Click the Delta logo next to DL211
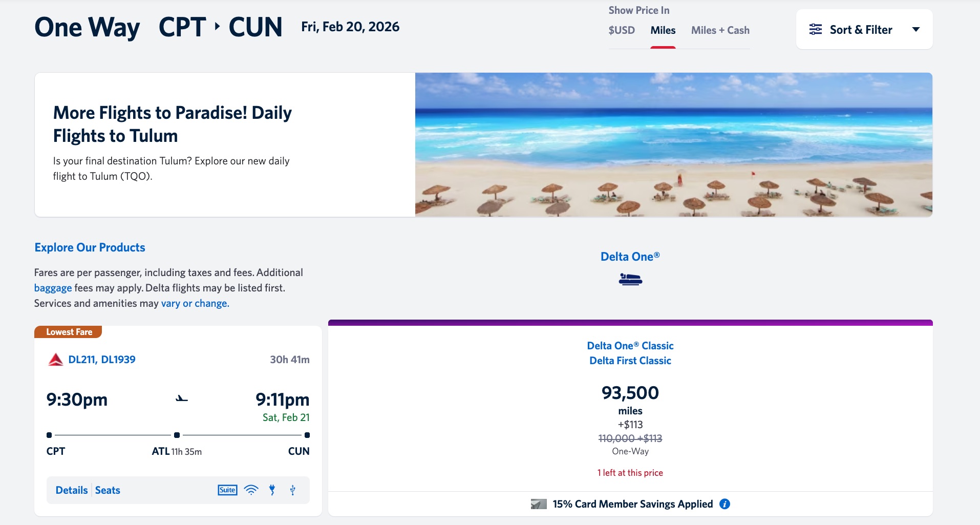 [57, 359]
